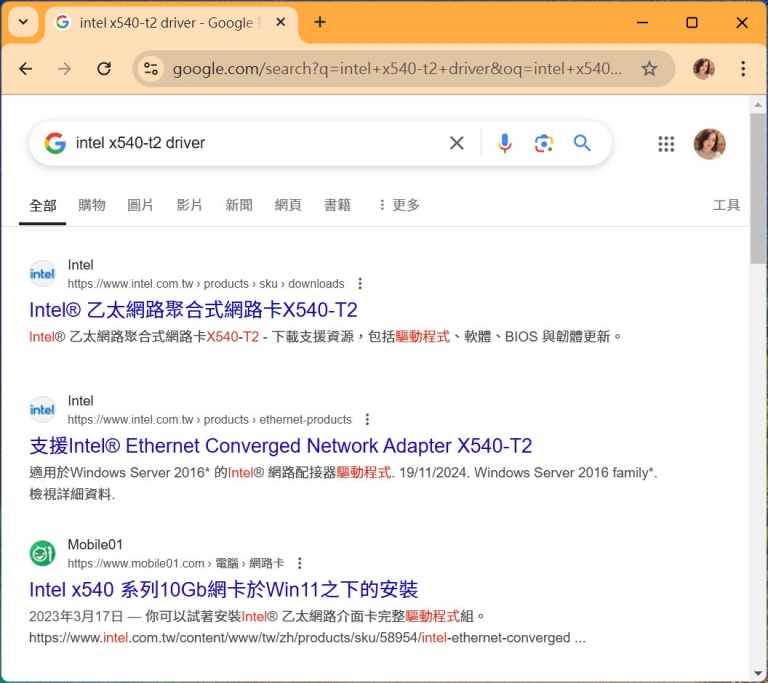The width and height of the screenshot is (768, 683).
Task: Open options for the Mobile01 result
Action: 300,563
